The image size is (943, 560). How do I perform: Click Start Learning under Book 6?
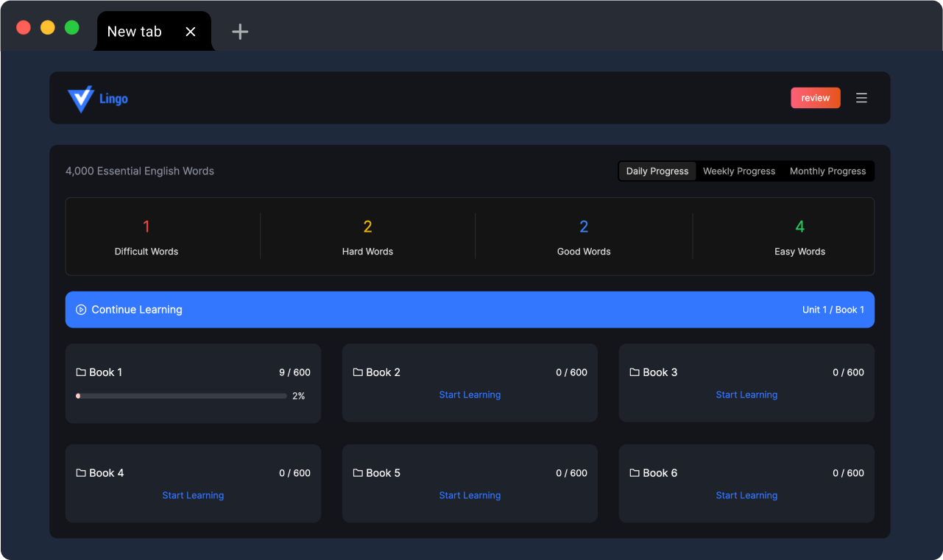pyautogui.click(x=746, y=496)
